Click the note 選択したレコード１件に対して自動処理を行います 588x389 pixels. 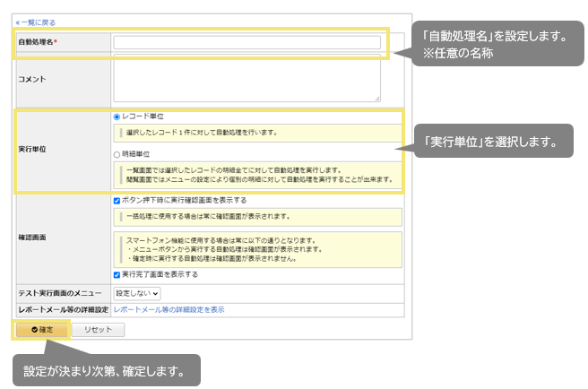click(257, 133)
